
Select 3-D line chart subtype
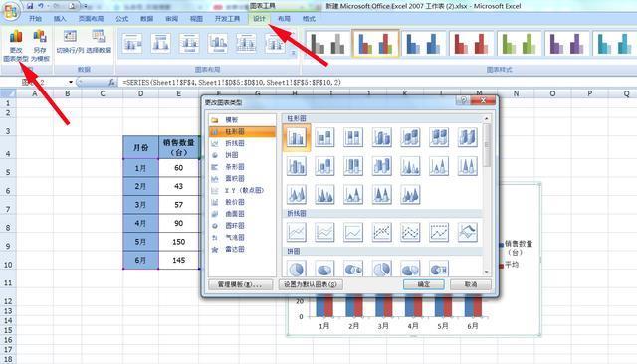coord(467,233)
